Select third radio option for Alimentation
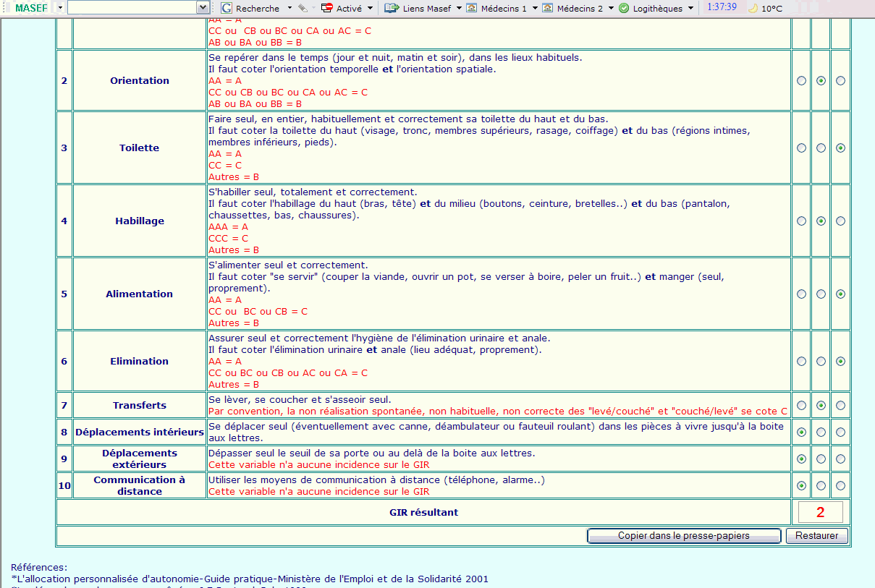Screen dimensions: 875x588 coord(840,294)
